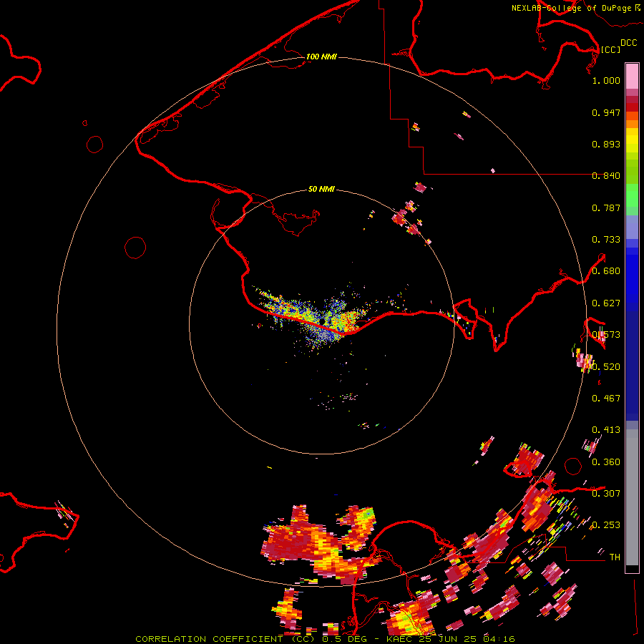This screenshot has width=644, height=644.
Task: Select the 0.253 scale value
Action: point(606,525)
